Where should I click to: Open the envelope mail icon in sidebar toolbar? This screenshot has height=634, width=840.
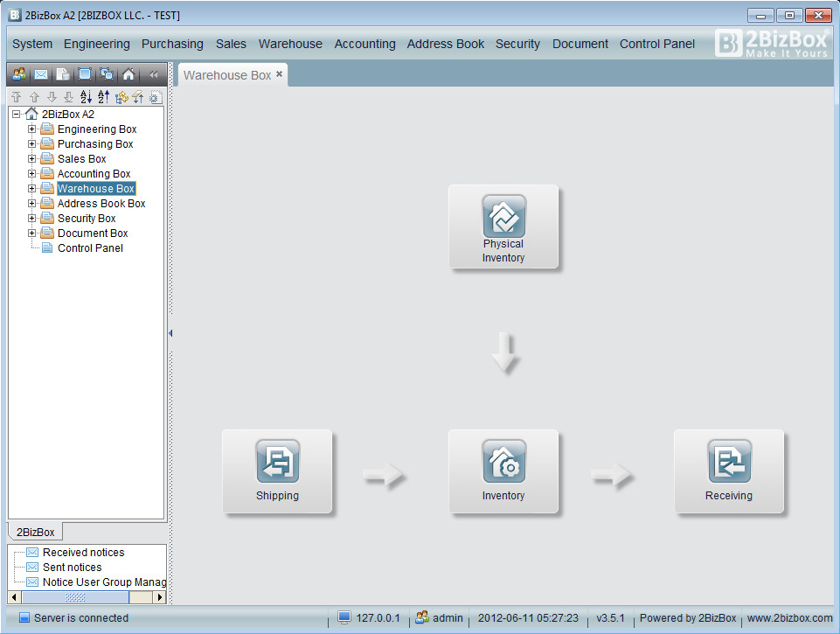[x=41, y=74]
